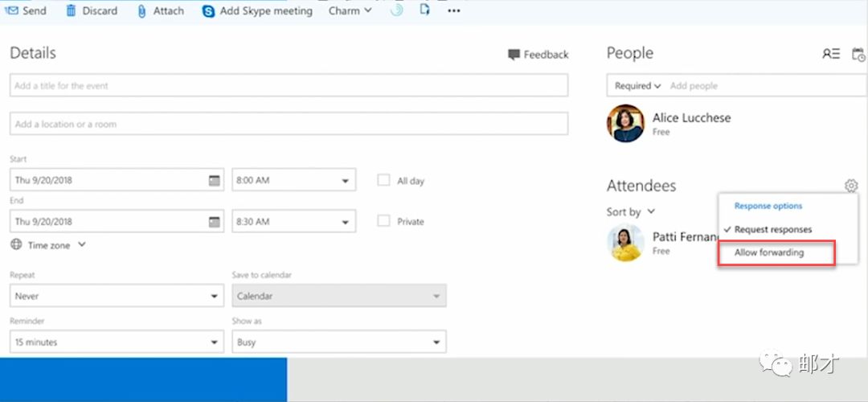
Task: Toggle the Request responses option
Action: [772, 229]
